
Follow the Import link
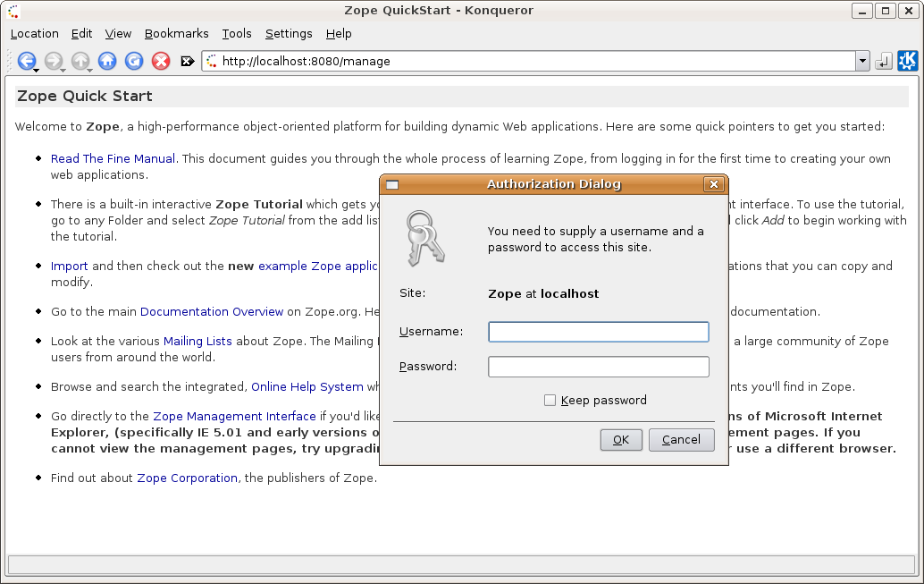pyautogui.click(x=69, y=266)
